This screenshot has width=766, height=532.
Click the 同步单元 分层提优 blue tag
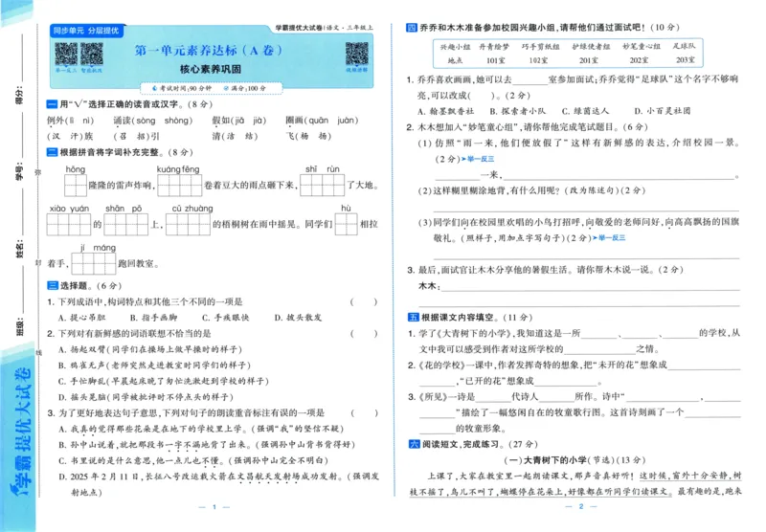point(86,31)
